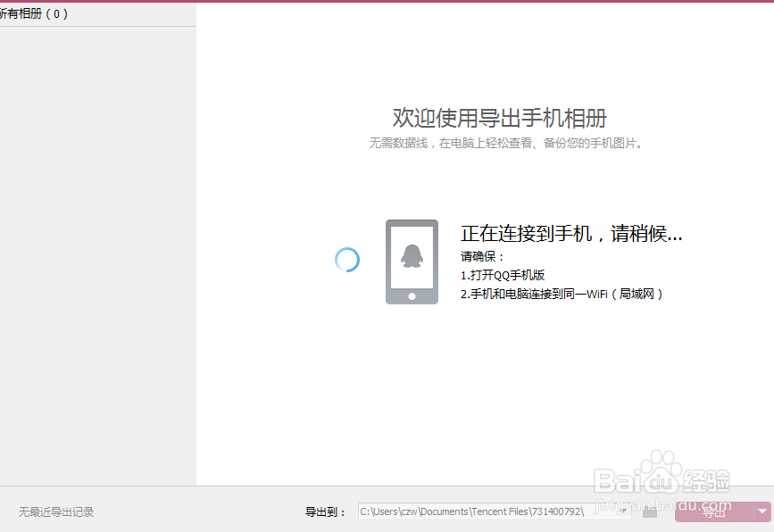Expand the export path history dropdown

tap(622, 511)
